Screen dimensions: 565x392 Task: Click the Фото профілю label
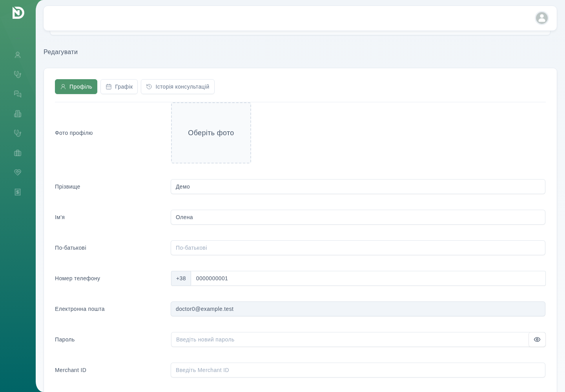point(74,133)
